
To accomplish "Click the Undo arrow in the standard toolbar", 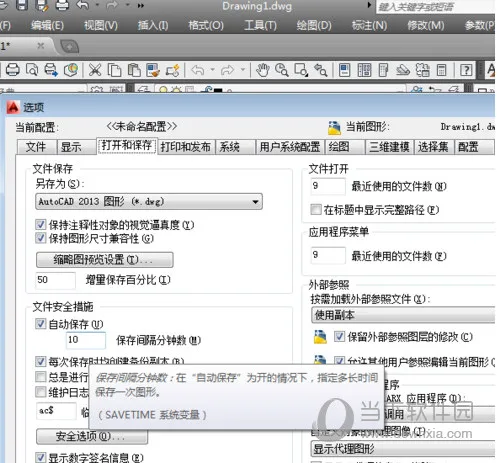I will click(x=198, y=70).
